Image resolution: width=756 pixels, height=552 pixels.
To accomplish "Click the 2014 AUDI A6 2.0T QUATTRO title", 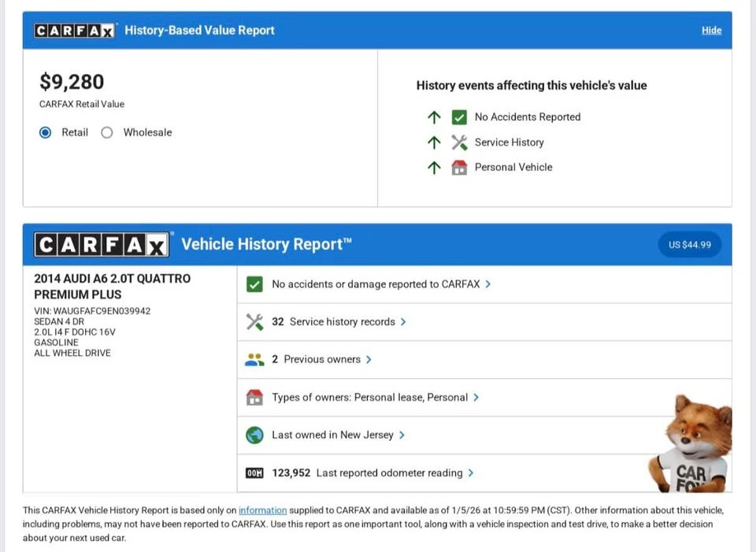I will (112, 287).
